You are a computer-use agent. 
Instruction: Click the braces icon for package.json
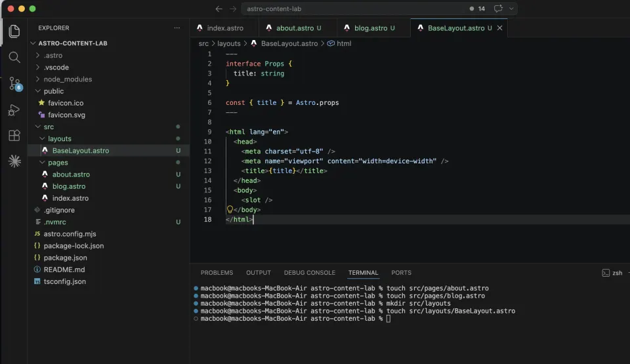click(x=37, y=258)
